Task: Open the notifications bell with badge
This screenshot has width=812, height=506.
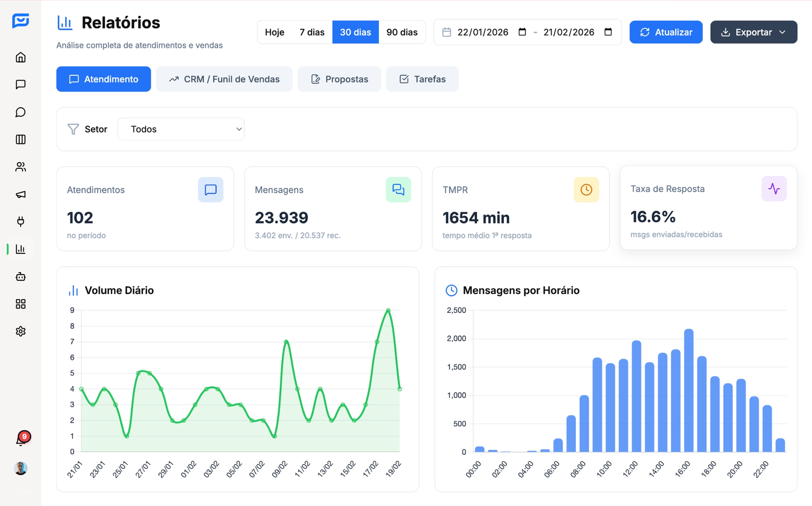Action: pos(21,440)
